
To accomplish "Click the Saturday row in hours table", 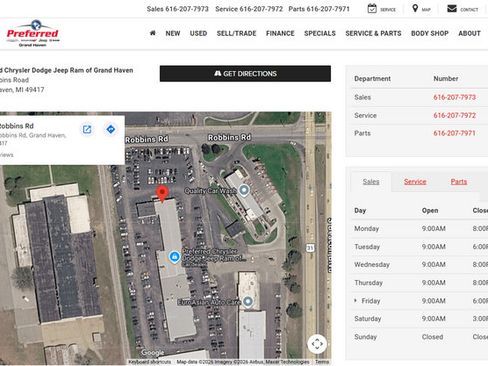I will point(419,319).
